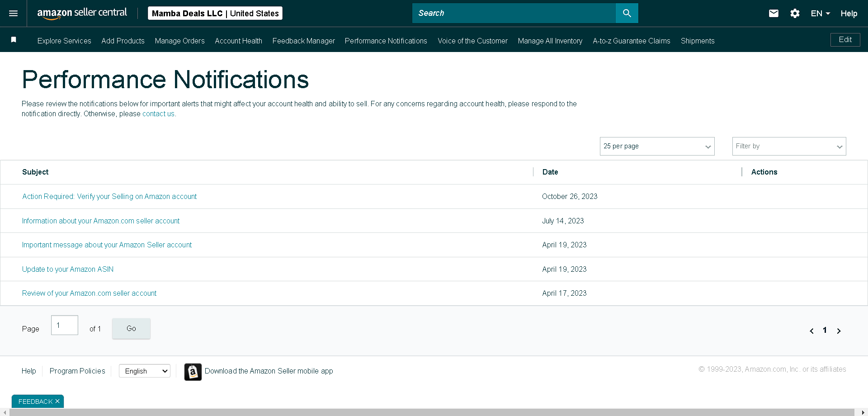Go to previous page arrow
Screen dimensions: 868x416
coord(811,331)
